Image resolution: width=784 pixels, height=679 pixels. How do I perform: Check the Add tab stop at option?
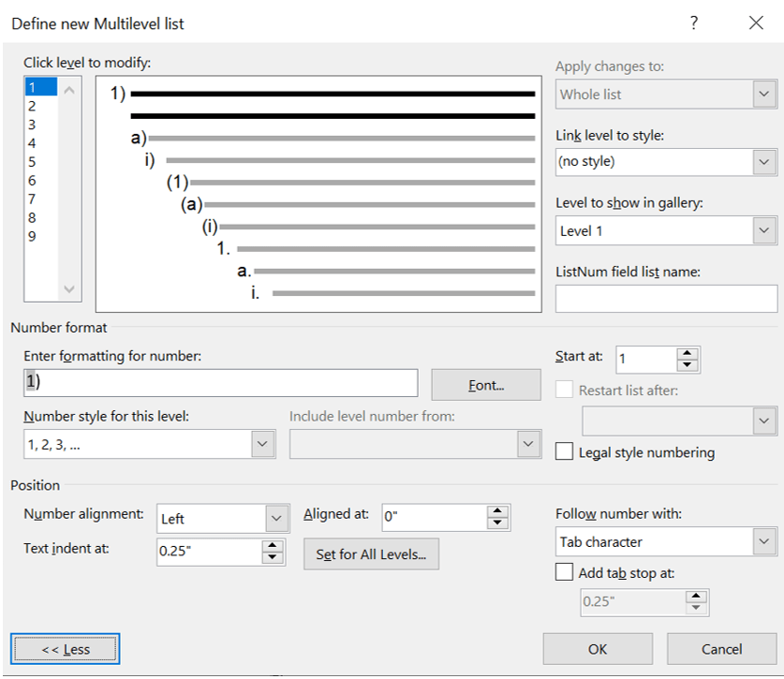tap(565, 572)
